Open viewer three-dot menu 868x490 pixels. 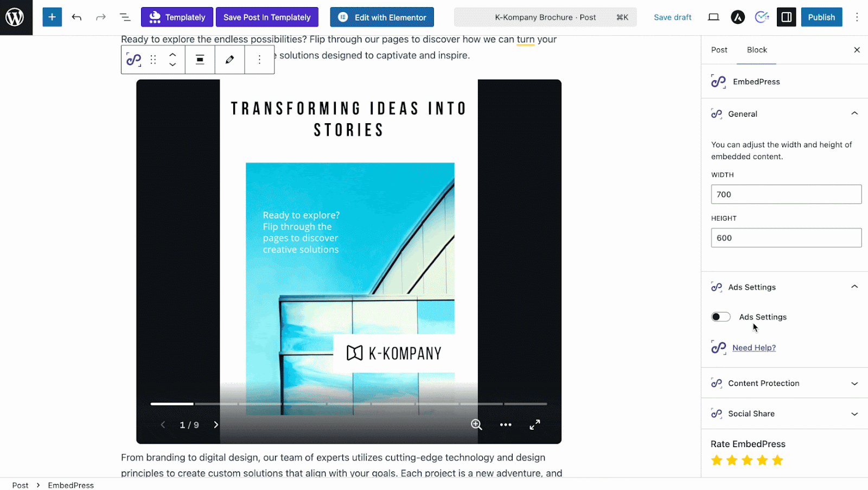(x=506, y=425)
